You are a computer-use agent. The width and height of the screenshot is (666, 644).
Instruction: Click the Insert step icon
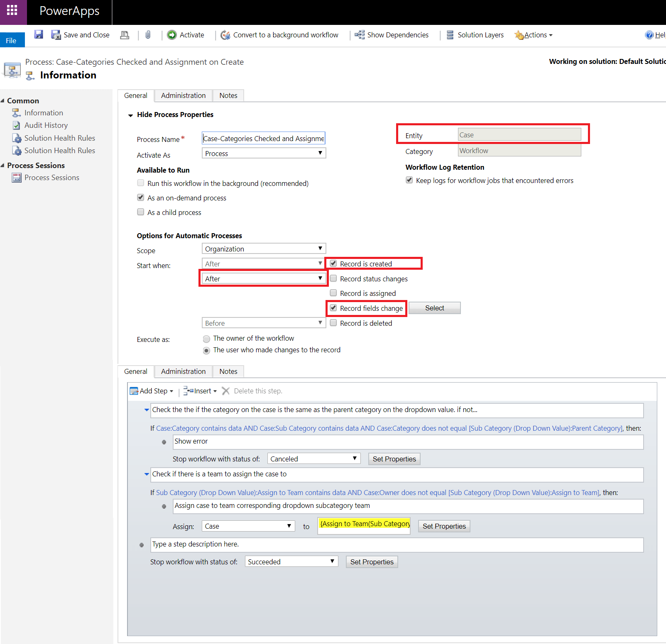pos(189,391)
